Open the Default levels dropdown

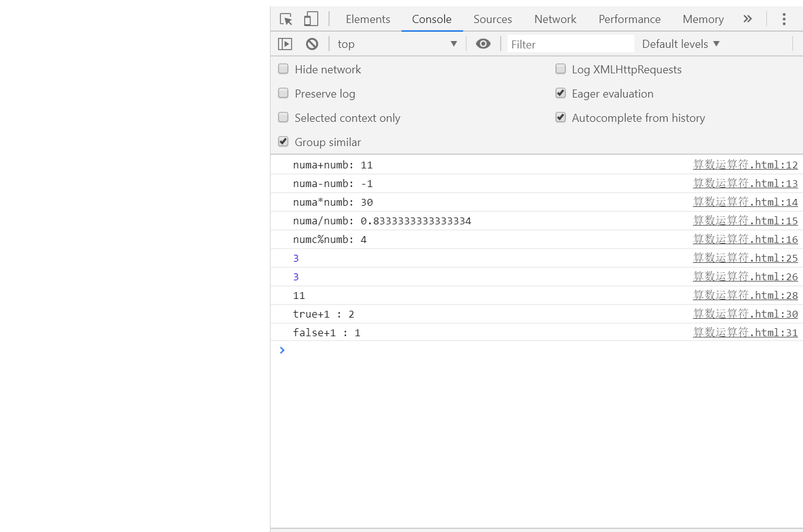(x=681, y=44)
